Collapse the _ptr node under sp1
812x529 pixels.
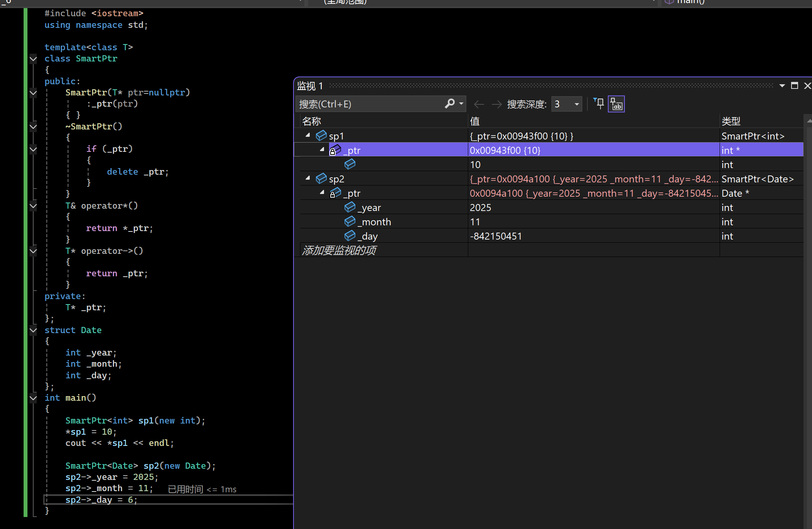tap(322, 150)
